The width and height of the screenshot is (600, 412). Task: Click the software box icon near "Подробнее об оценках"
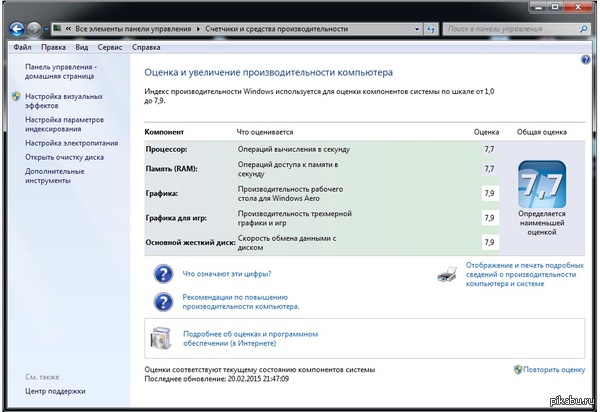point(163,339)
